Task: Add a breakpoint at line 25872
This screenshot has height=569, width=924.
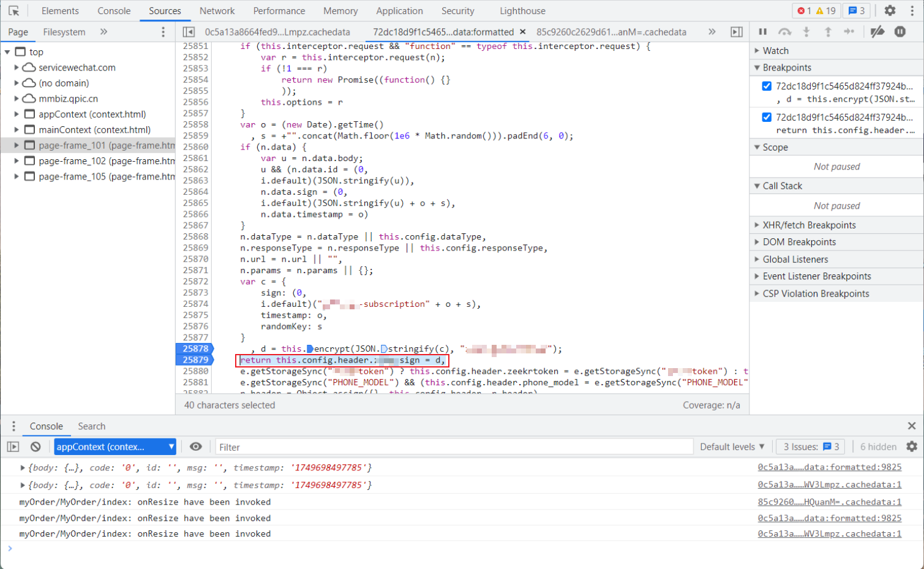Action: tap(195, 282)
